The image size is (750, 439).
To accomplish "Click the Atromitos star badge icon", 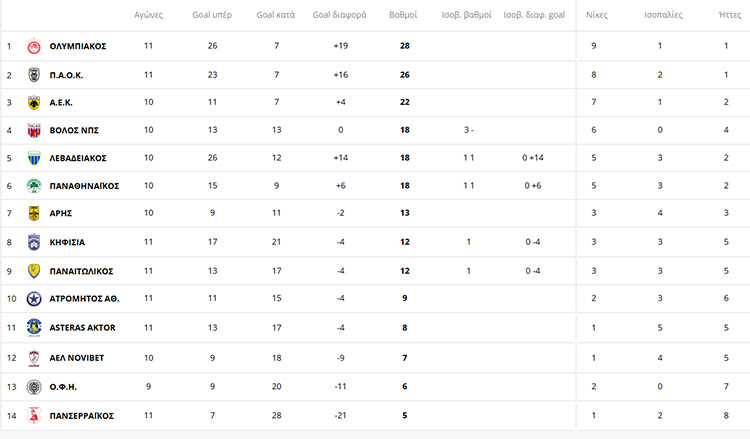I will [x=33, y=299].
